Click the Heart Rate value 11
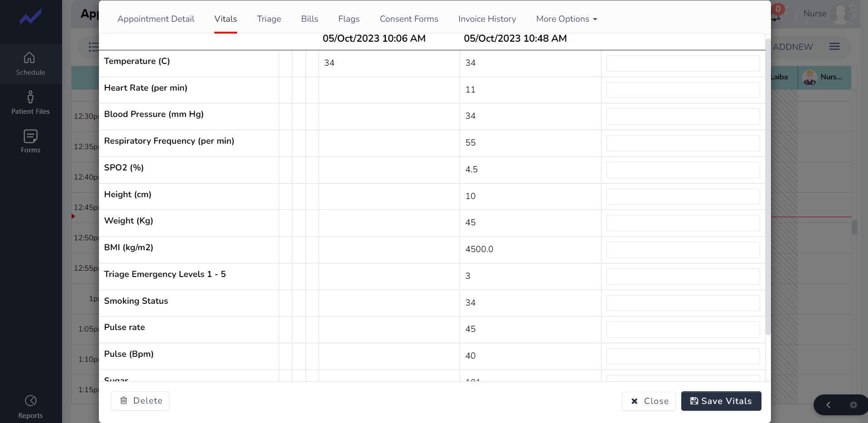868x423 pixels. point(470,90)
